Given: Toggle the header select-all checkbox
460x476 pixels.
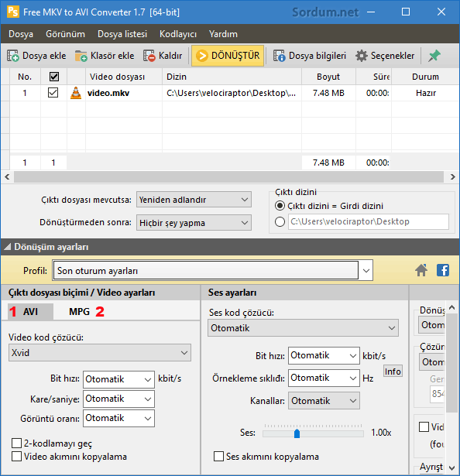Looking at the screenshot, I should 54,77.
